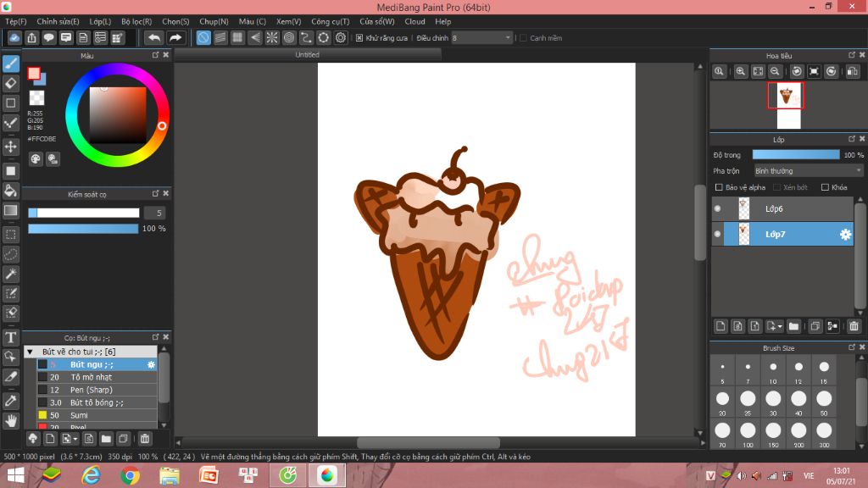The height and width of the screenshot is (488, 868).
Task: Select the Hand pan tool
Action: [x=10, y=421]
